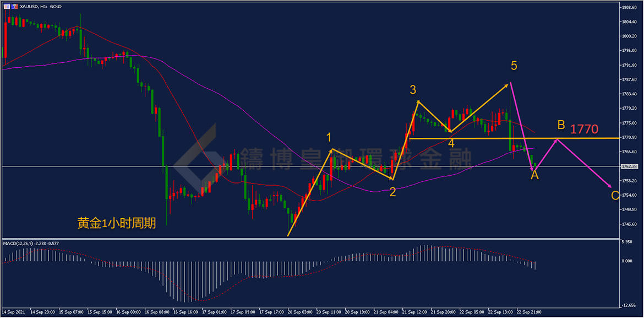This screenshot has height=318, width=644.
Task: Select the 黄金1小时周期 text annotation
Action: (x=116, y=223)
